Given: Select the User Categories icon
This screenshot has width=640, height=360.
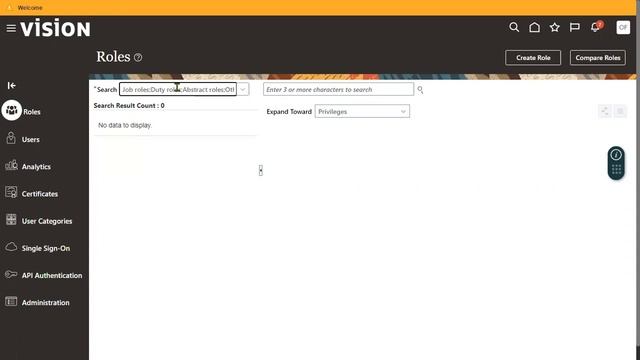Looking at the screenshot, I should [x=11, y=220].
